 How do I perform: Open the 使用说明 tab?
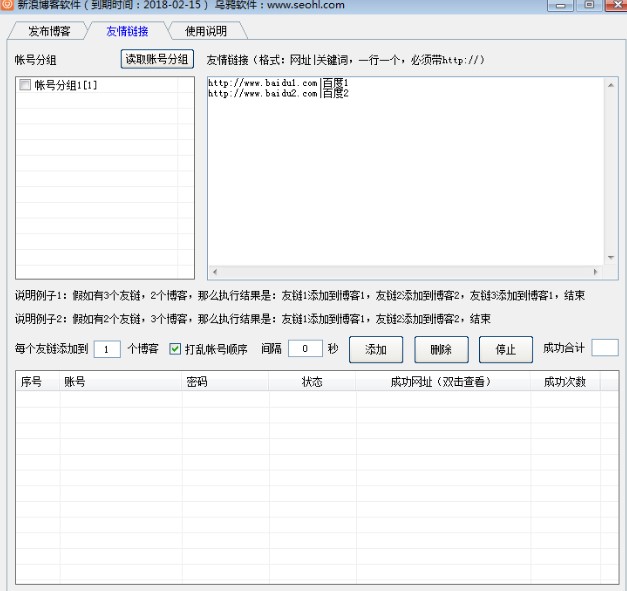[205, 31]
